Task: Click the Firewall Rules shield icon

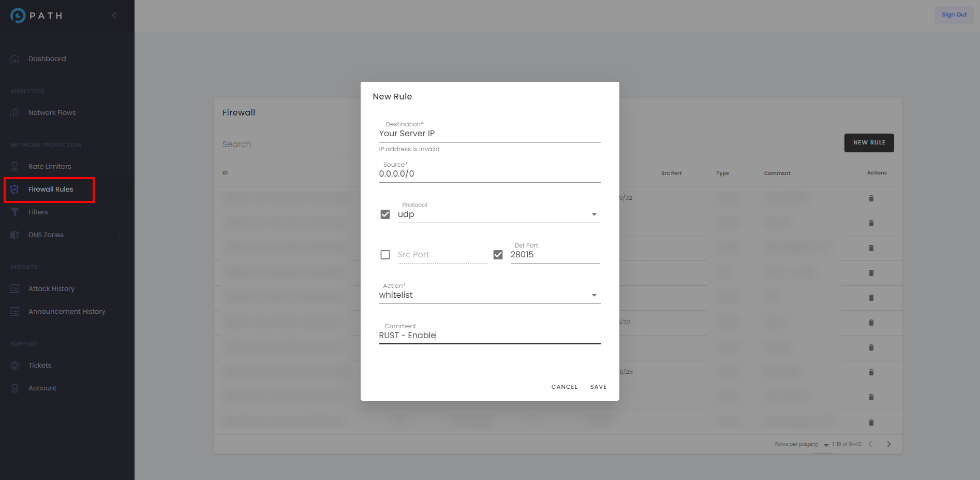Action: tap(15, 190)
